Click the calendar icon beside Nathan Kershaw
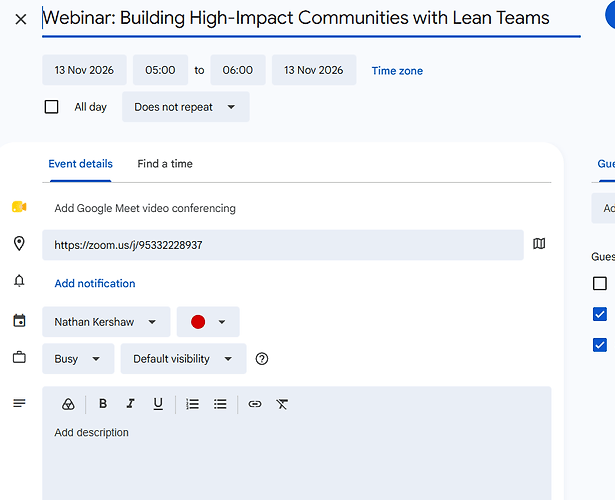This screenshot has width=615, height=500. click(x=19, y=320)
